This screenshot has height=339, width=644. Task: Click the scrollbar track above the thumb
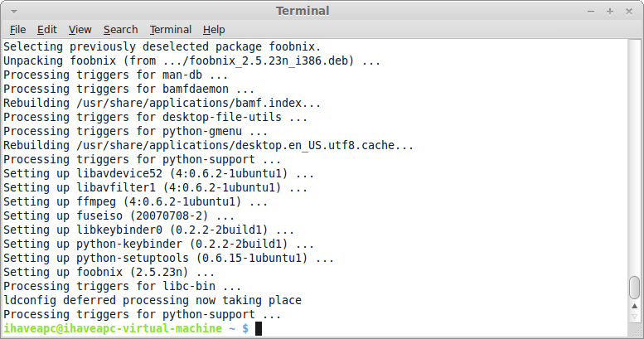click(635, 157)
